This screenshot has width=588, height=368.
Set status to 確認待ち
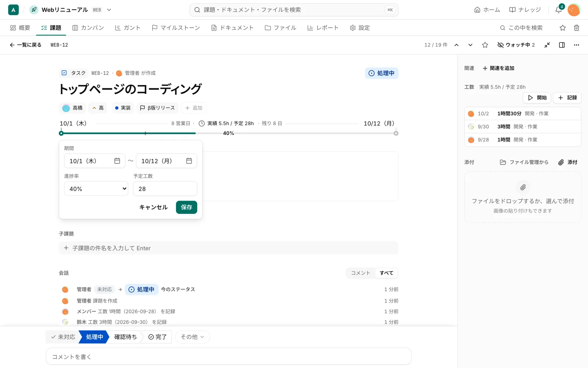click(125, 337)
